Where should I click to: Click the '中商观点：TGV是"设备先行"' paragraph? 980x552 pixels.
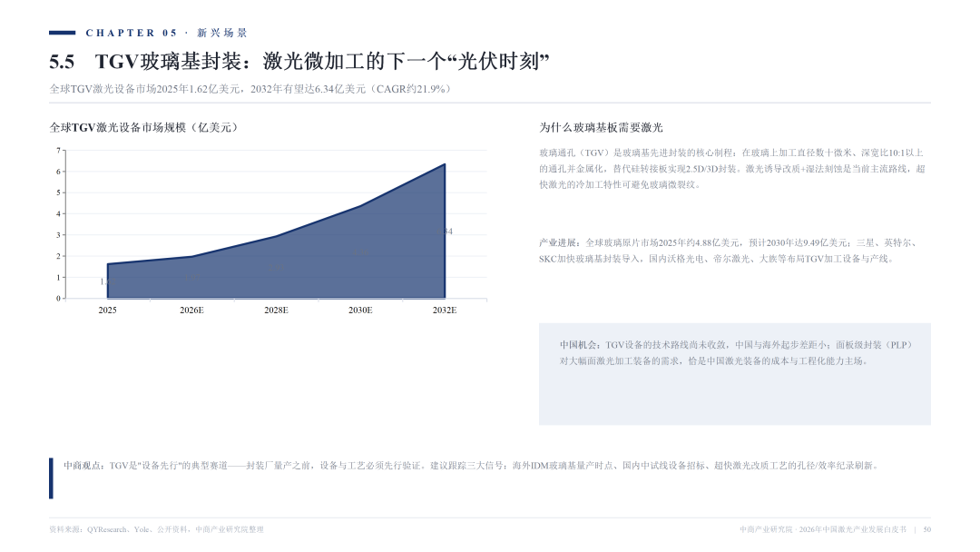coord(472,466)
